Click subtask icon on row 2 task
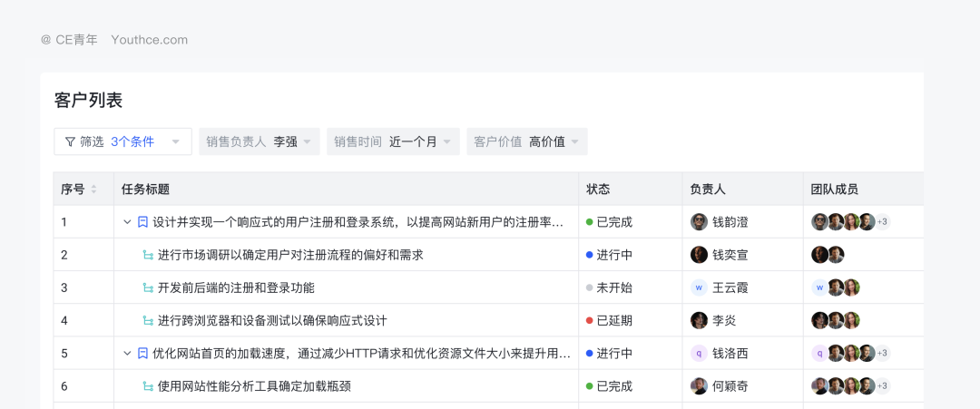Viewport: 980px width, 409px height. tap(148, 255)
